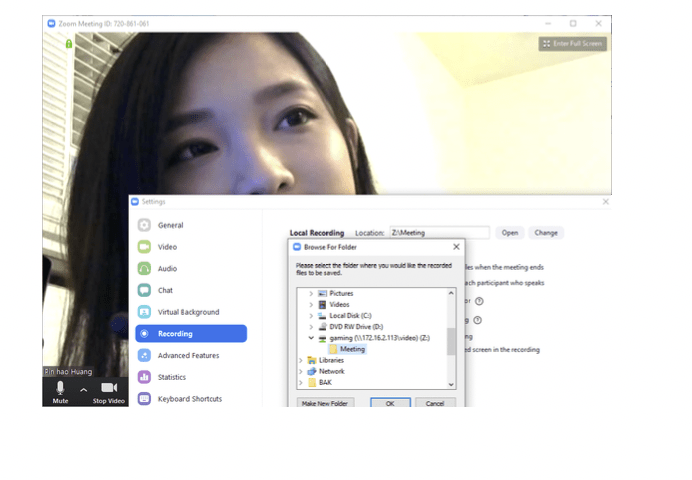This screenshot has height=480, width=692.
Task: Expand the Libraries tree node
Action: coord(302,360)
